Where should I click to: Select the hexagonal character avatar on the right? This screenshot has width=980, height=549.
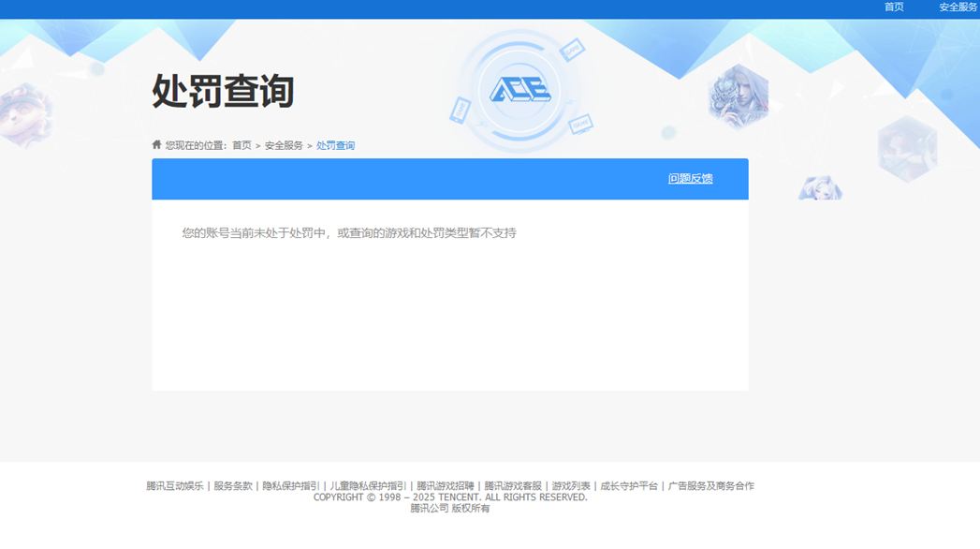(738, 94)
